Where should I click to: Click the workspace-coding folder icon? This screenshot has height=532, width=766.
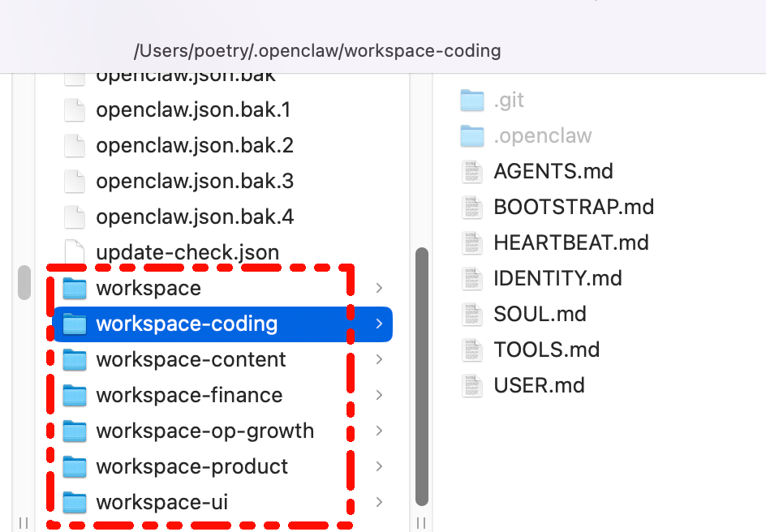[x=75, y=324]
